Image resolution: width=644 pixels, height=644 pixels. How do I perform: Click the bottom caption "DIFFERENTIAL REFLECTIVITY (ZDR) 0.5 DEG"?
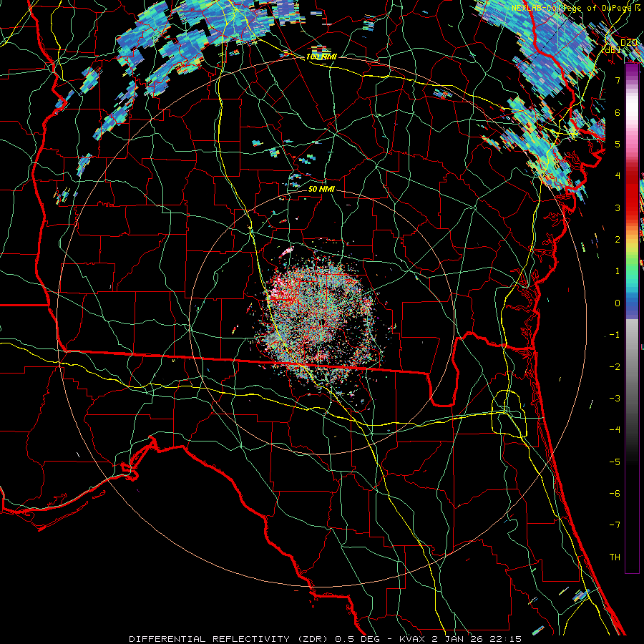(255, 639)
